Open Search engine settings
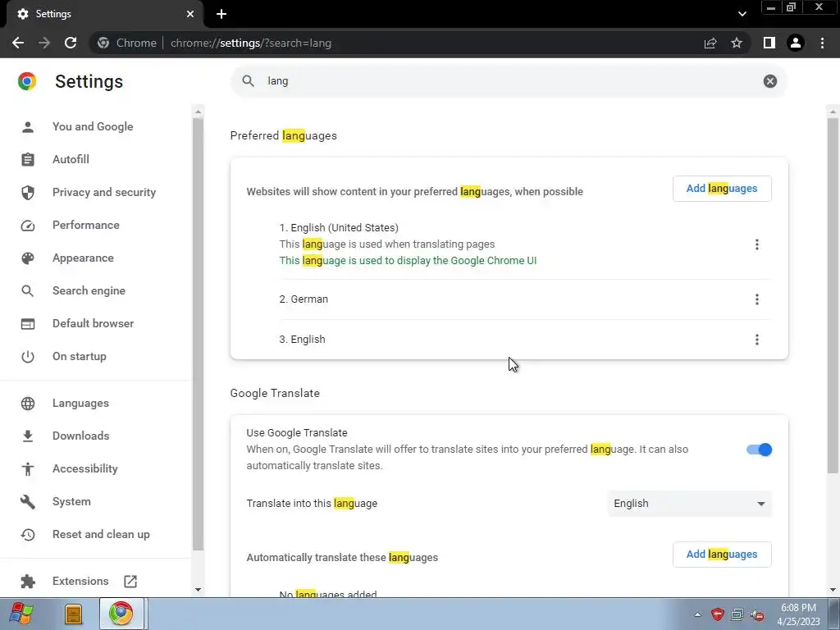The width and height of the screenshot is (840, 630). tap(89, 290)
